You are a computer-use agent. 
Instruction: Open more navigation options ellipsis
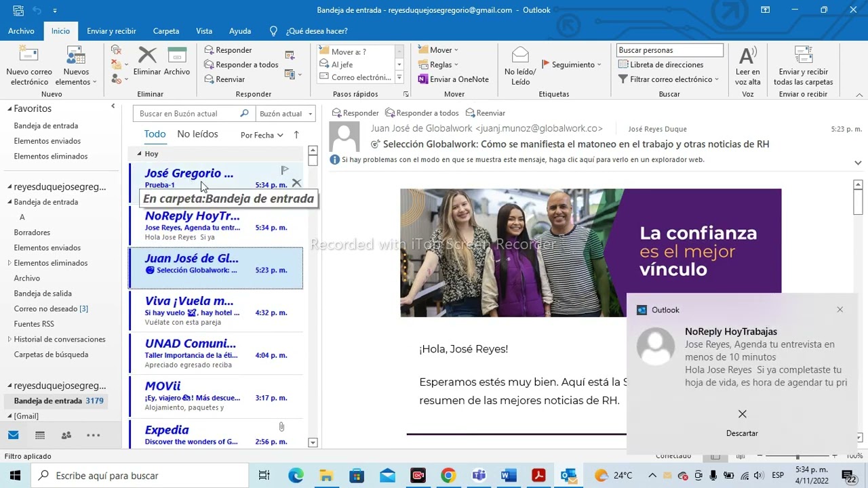[94, 435]
